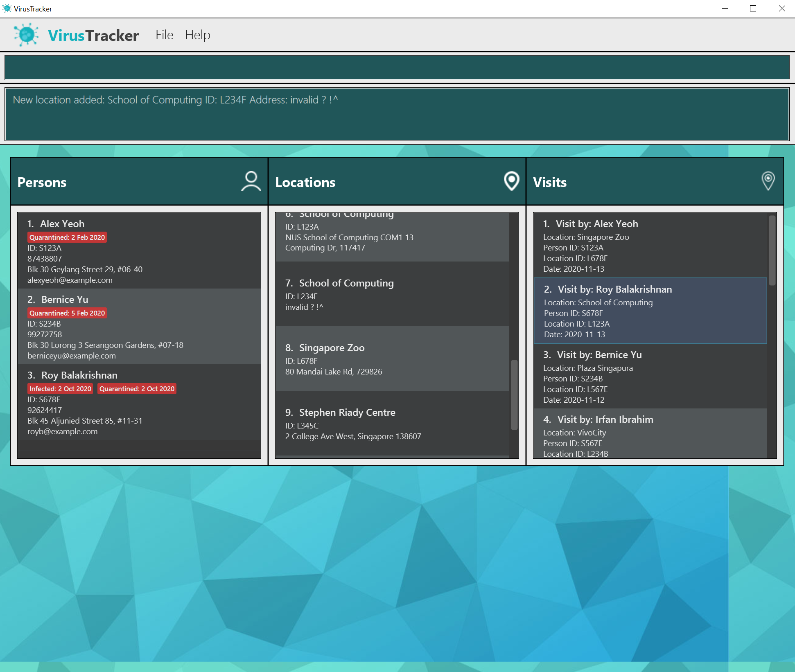Select the Singapore Zoo location entry
This screenshot has width=795, height=672.
tap(392, 359)
